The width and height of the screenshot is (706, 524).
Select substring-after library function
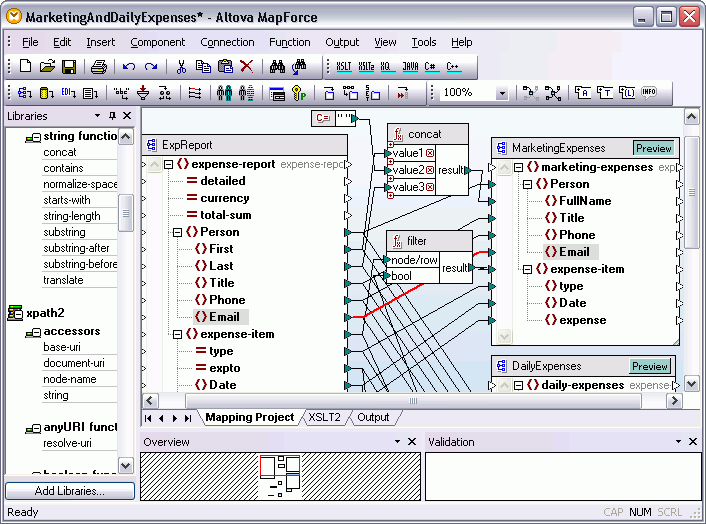pos(76,248)
